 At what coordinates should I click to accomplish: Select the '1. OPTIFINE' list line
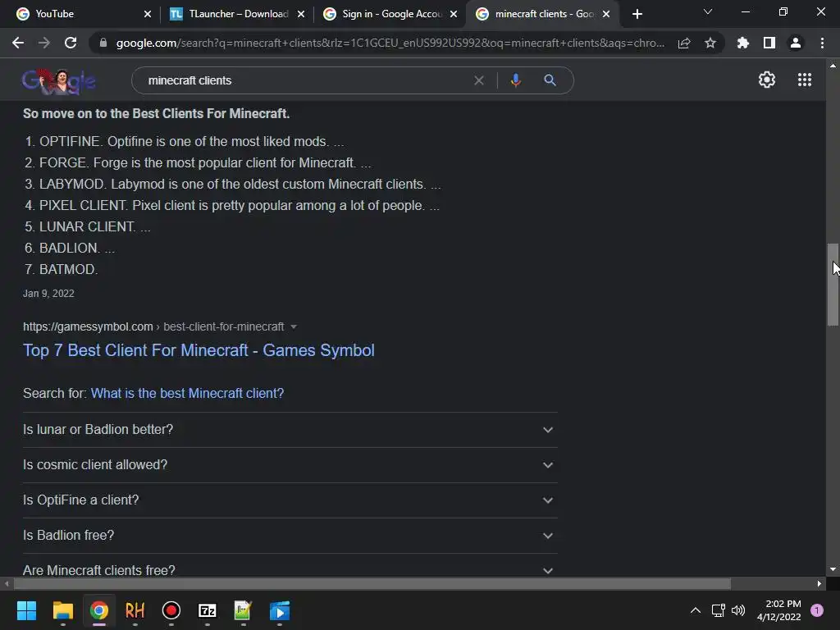coord(185,141)
